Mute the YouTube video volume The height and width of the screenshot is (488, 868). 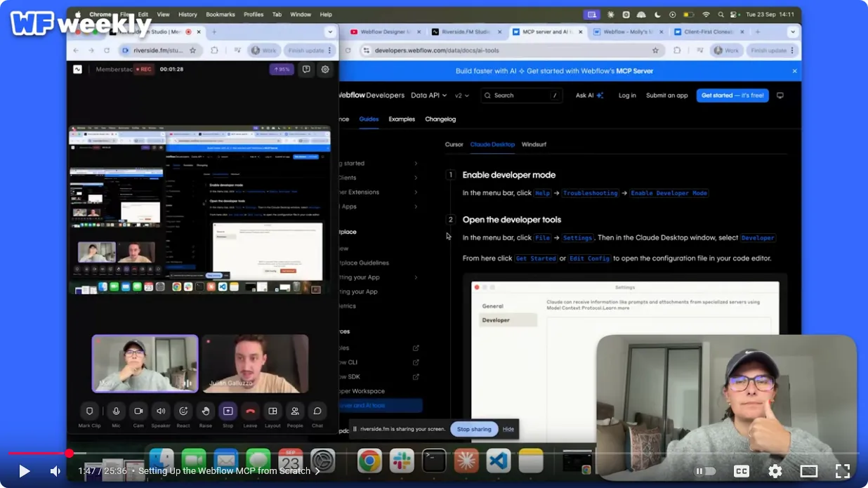pyautogui.click(x=55, y=471)
